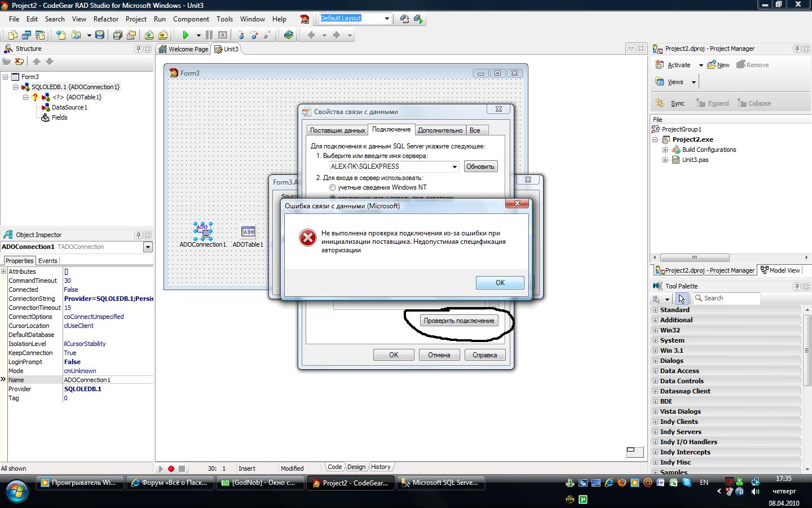Image resolution: width=812 pixels, height=508 pixels.
Task: Expand the Data Access palette category
Action: [x=655, y=371]
